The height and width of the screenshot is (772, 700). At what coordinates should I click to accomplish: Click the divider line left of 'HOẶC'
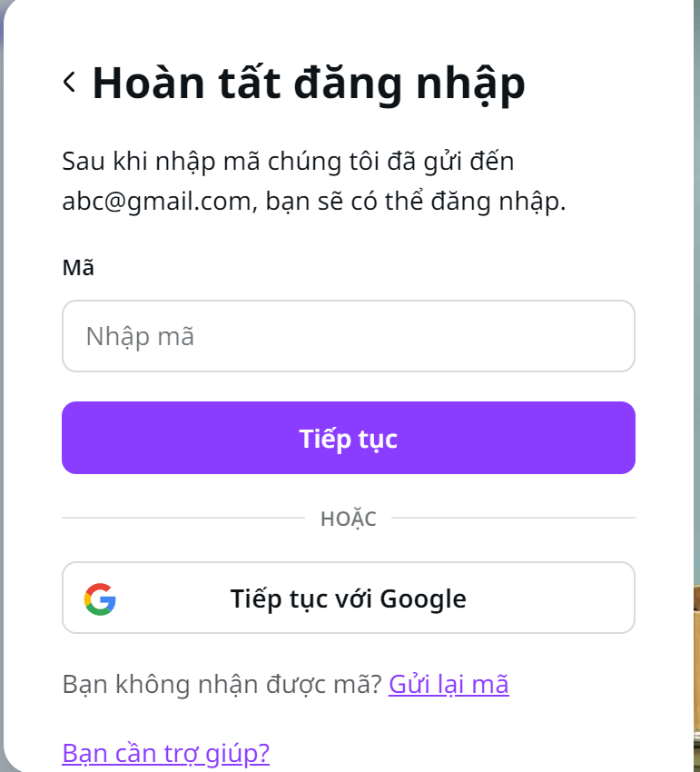click(x=183, y=518)
